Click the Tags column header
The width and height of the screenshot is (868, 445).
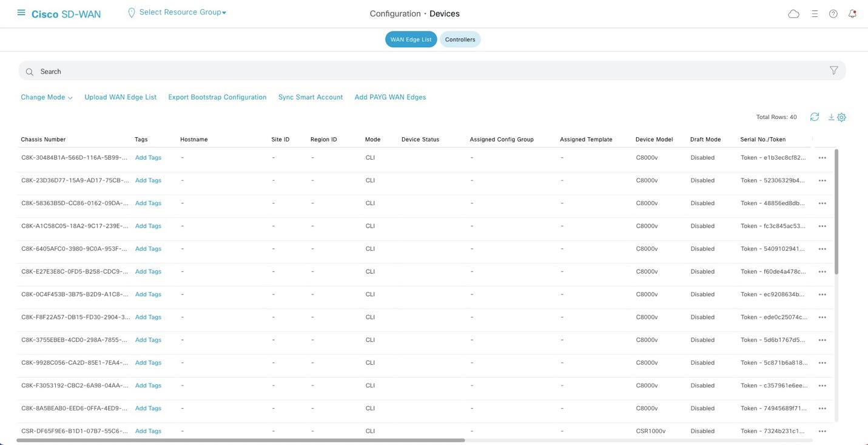141,140
